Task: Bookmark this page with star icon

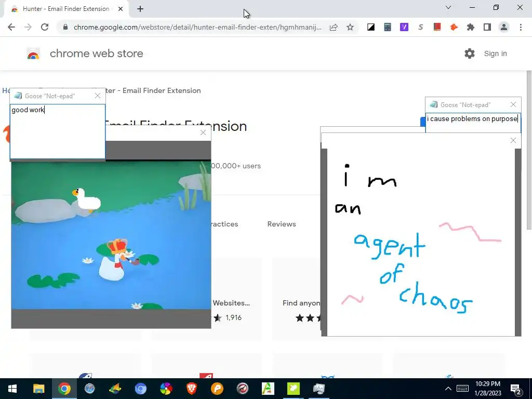Action: [x=350, y=27]
